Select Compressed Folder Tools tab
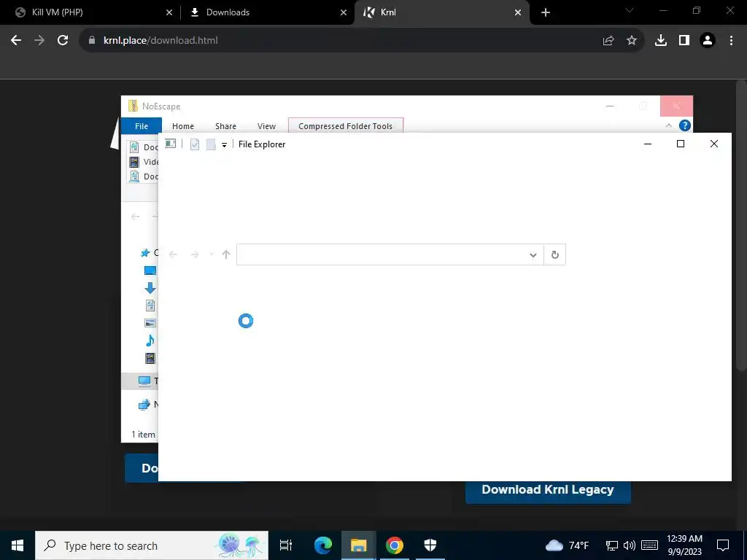Screen dimensions: 747x560 [x=346, y=126]
